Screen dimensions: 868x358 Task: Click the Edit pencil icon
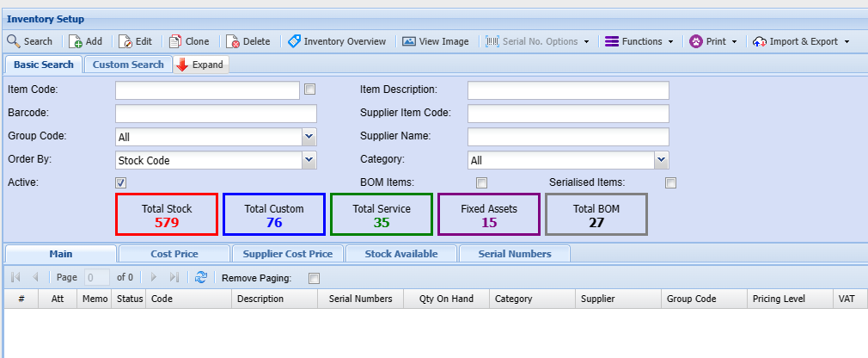coord(125,41)
